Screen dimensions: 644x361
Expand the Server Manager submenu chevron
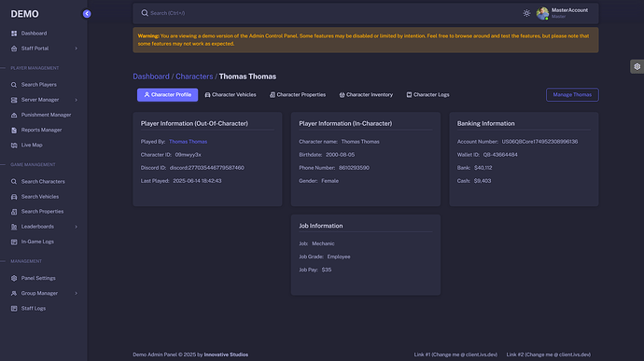click(x=76, y=100)
